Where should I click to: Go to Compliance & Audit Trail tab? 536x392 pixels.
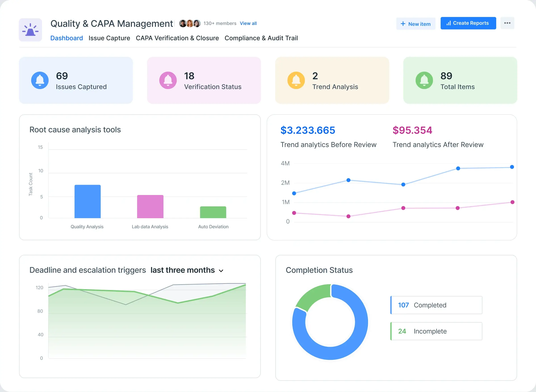click(261, 38)
